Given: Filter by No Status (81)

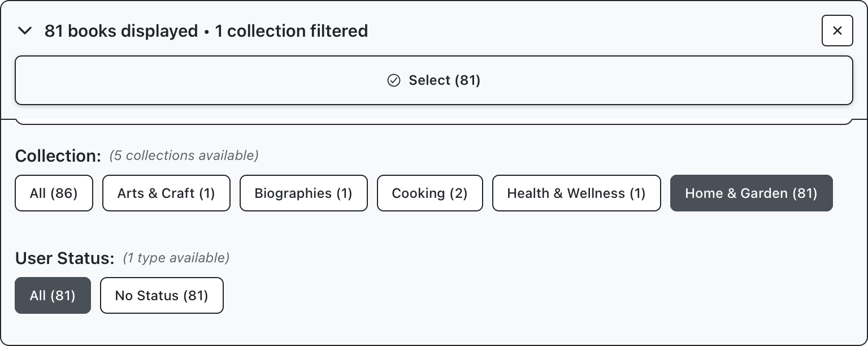Looking at the screenshot, I should (x=162, y=295).
